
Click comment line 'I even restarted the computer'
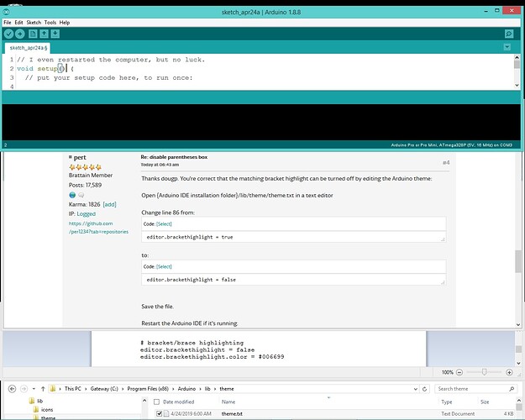111,60
